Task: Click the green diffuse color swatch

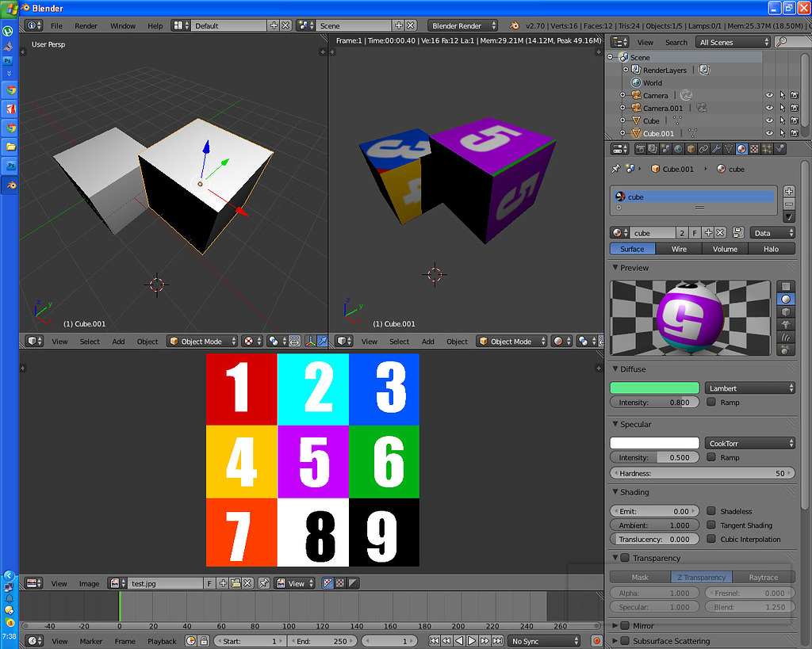Action: click(654, 388)
